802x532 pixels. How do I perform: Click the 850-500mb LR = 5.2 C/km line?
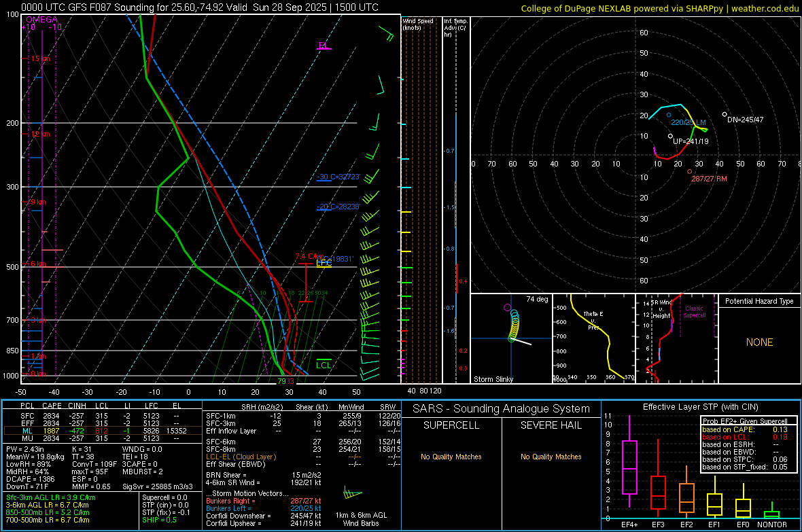(48, 512)
